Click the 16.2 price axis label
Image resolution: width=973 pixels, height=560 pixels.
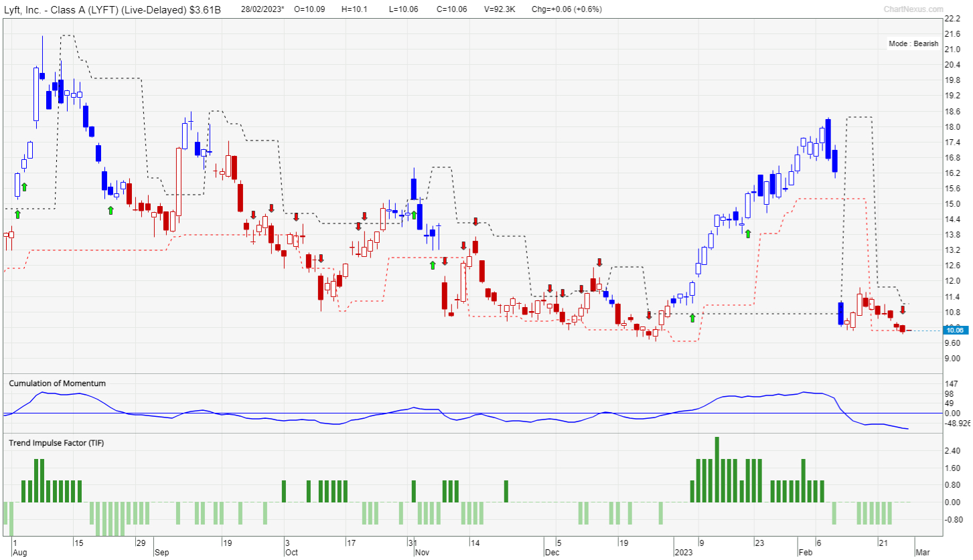click(x=953, y=174)
